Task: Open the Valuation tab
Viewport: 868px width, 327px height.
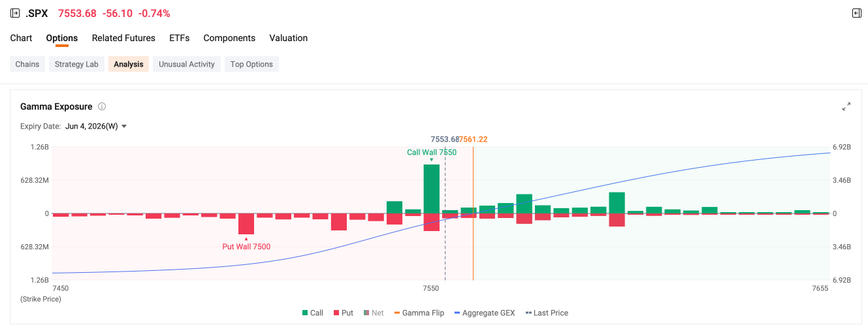Action: (x=288, y=38)
